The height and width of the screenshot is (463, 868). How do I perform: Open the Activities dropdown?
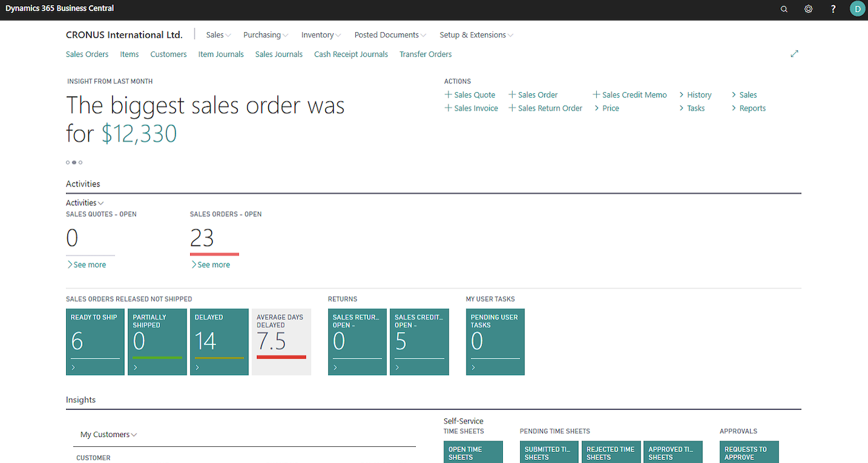pyautogui.click(x=85, y=203)
